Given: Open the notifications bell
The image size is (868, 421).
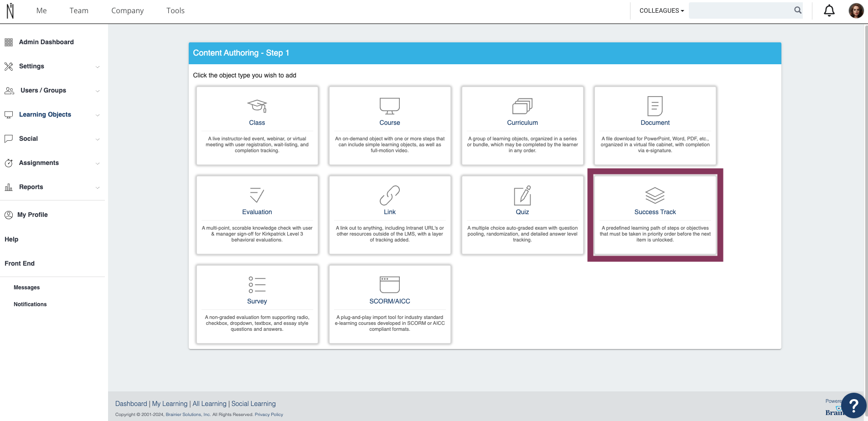Looking at the screenshot, I should point(829,10).
